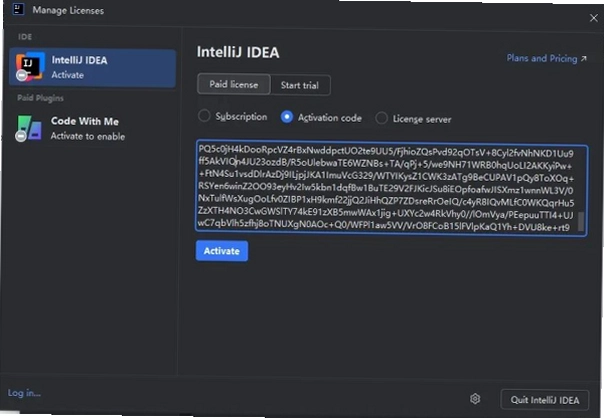This screenshot has width=604, height=418.
Task: Select the Activation code radio button
Action: tap(287, 117)
